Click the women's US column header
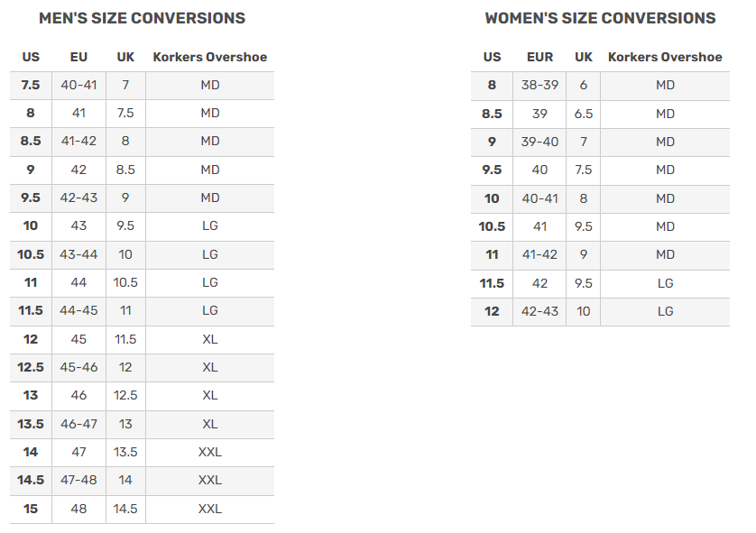 tap(492, 57)
